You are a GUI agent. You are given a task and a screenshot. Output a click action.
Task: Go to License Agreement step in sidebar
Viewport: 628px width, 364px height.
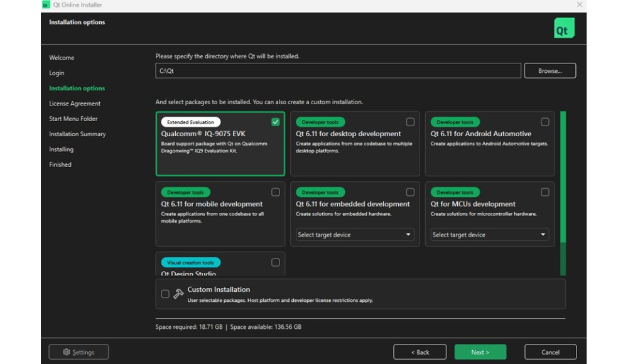click(x=75, y=104)
